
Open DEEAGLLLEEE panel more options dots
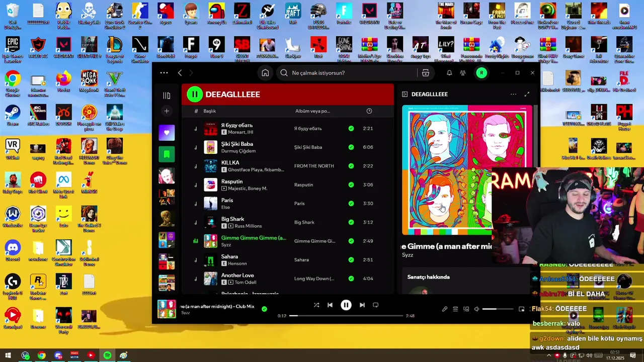513,94
